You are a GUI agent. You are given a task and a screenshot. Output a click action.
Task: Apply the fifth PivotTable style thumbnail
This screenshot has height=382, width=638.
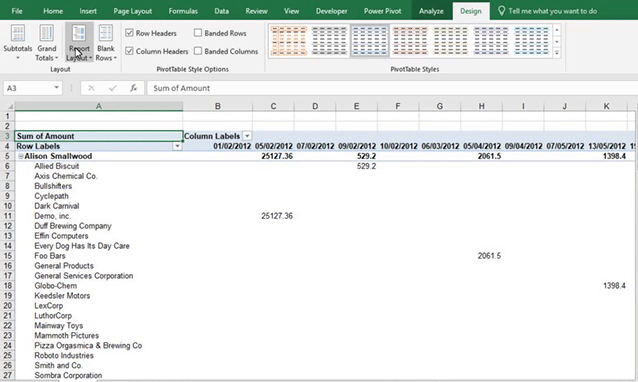450,41
